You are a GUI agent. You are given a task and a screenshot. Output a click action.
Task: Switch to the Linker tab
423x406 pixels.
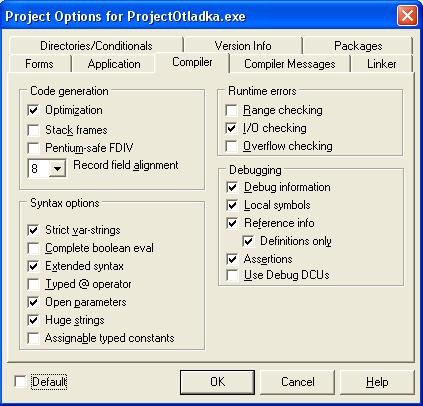382,64
